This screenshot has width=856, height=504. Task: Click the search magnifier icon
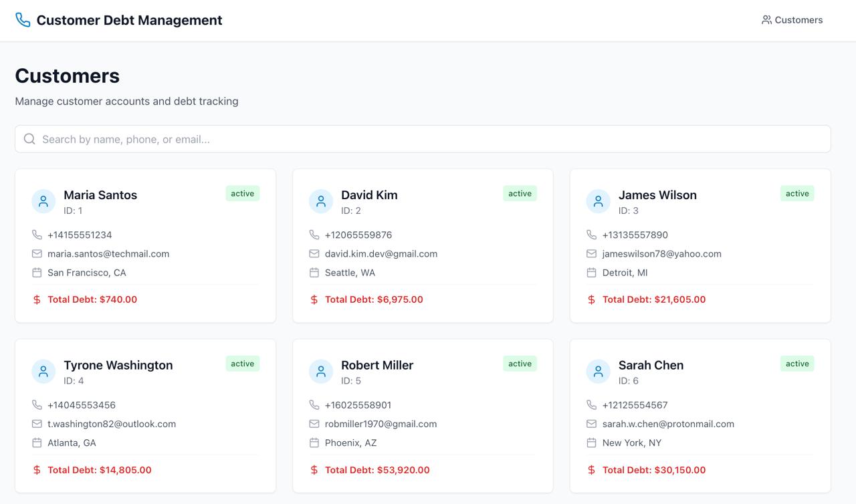pos(29,139)
